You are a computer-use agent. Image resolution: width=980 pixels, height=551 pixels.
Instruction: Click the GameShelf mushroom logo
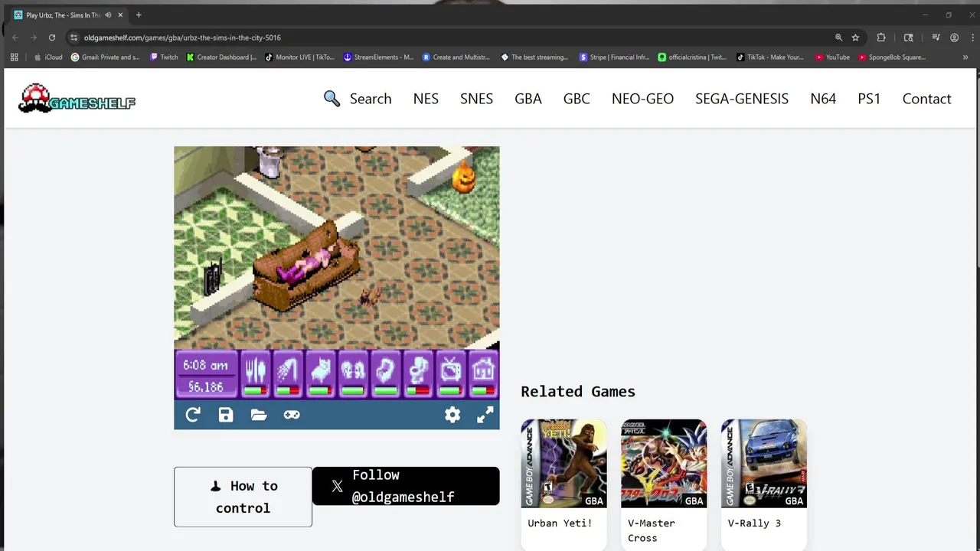tap(77, 99)
